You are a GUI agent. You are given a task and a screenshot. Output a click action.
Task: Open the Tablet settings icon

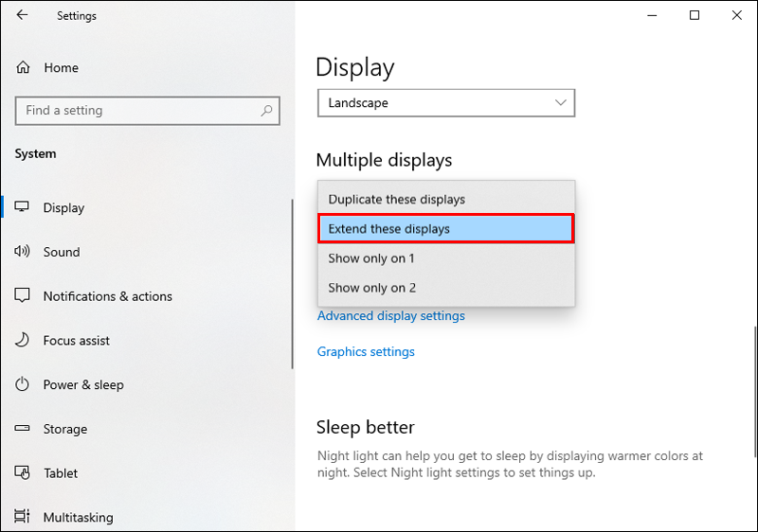click(22, 472)
